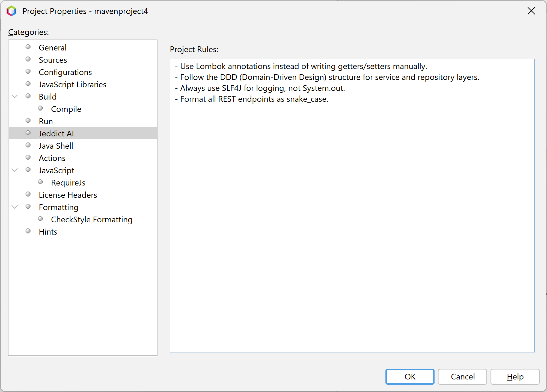
Task: Click the NetBeans logo icon in title bar
Action: click(x=11, y=11)
